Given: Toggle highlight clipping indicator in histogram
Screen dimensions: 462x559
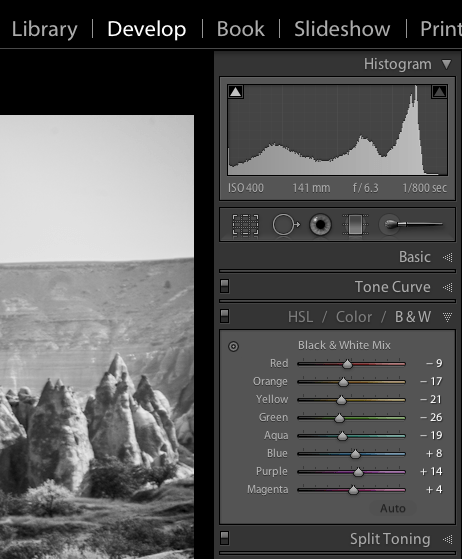Looking at the screenshot, I should click(439, 92).
